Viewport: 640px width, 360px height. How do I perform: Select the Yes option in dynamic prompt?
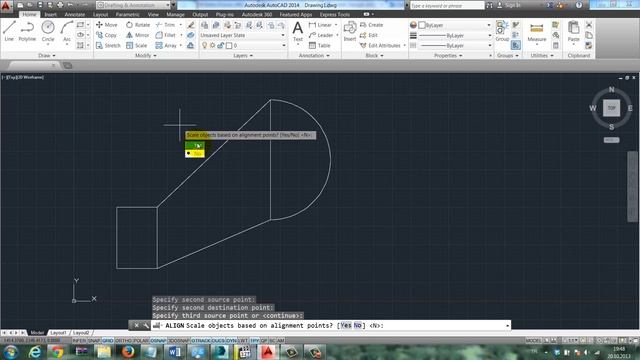(x=195, y=145)
